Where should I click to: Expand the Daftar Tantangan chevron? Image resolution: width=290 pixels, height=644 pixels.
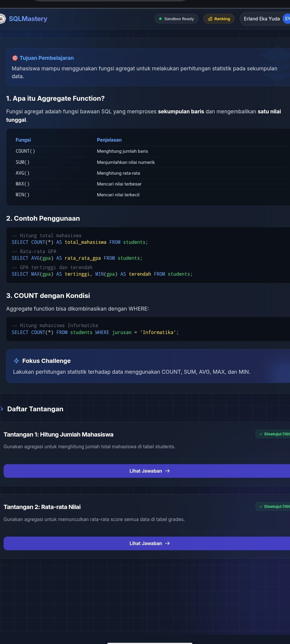[2, 409]
